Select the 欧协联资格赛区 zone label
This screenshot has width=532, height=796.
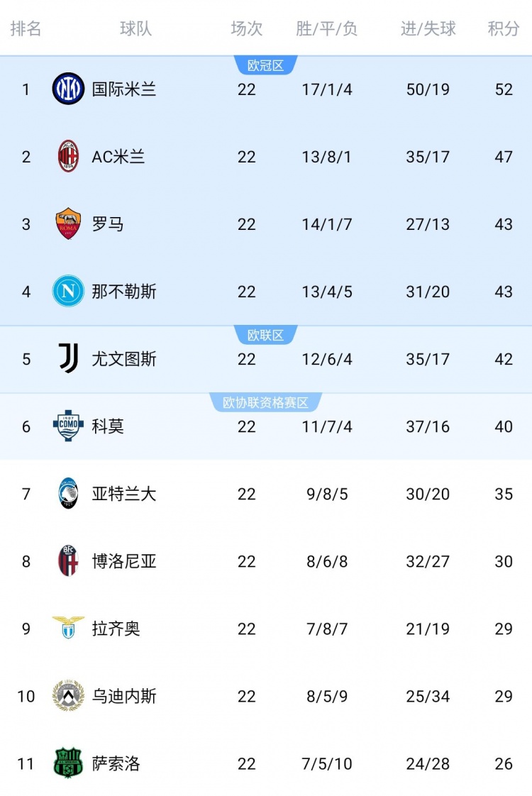click(265, 403)
